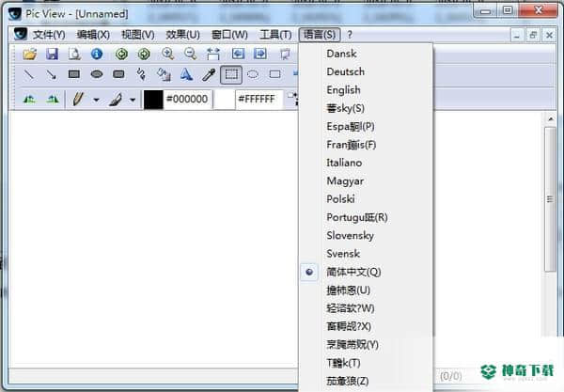Select the filled Ellipse tool
Image resolution: width=564 pixels, height=392 pixels.
click(97, 74)
